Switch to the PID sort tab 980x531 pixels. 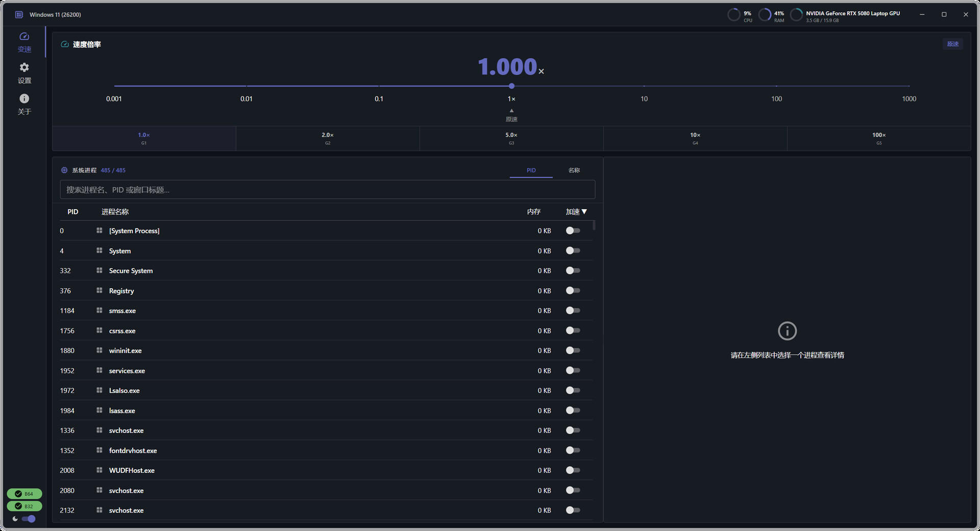coord(531,170)
